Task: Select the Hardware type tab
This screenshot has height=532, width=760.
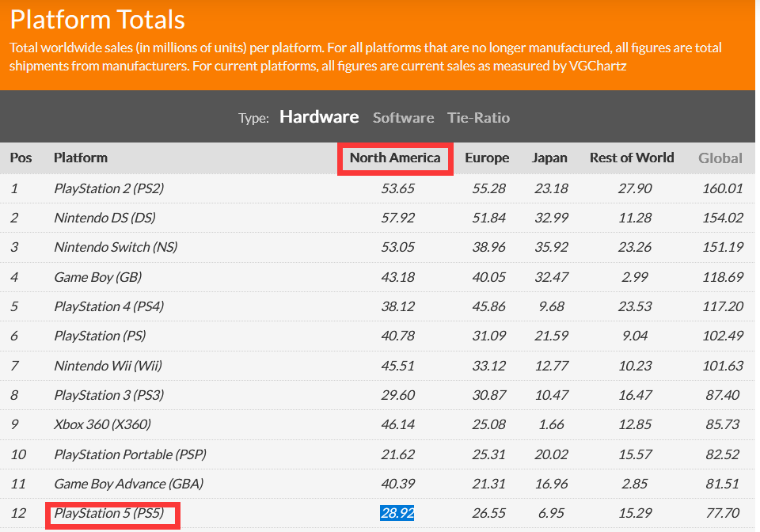Action: click(x=319, y=117)
